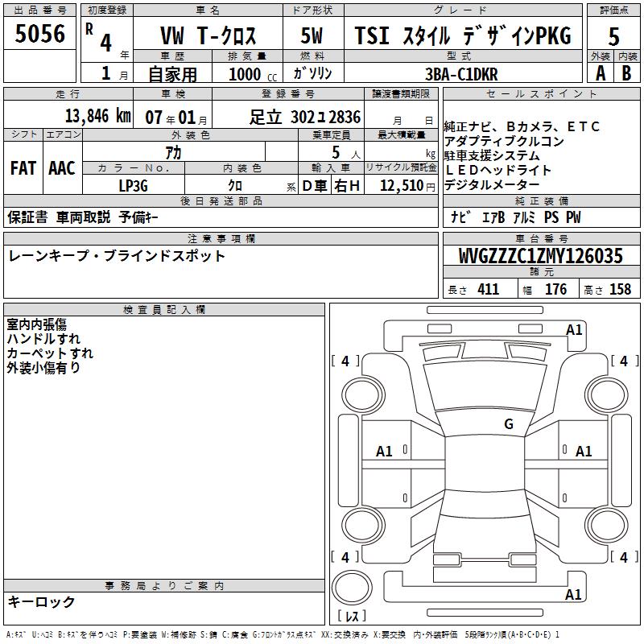Click the top-left [4] tire marker

click(x=345, y=361)
